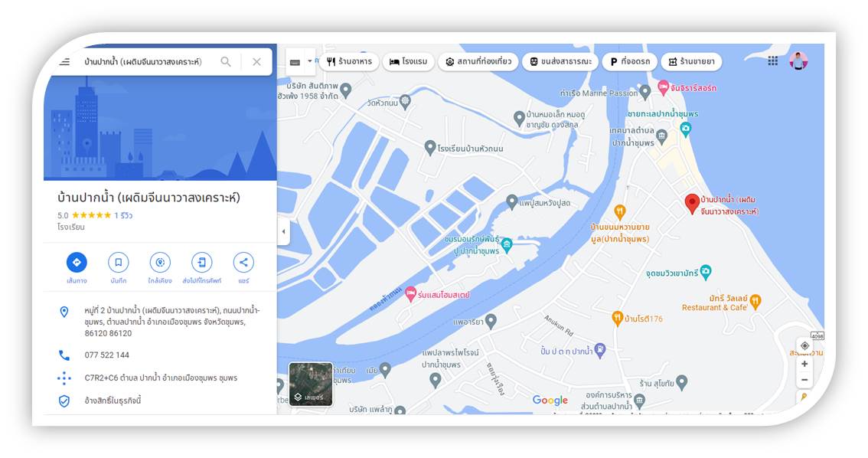Select the ท่าเรือ Marine Passion pin
The width and height of the screenshot is (868, 458).
click(645, 91)
